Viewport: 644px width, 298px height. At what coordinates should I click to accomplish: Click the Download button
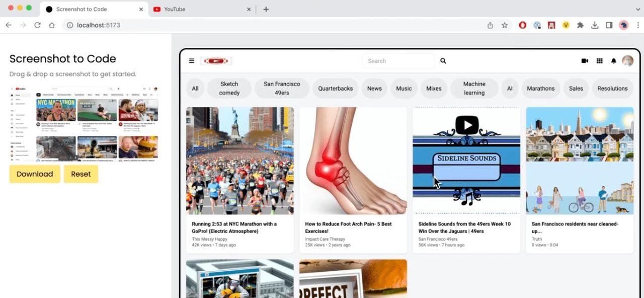pyautogui.click(x=34, y=174)
